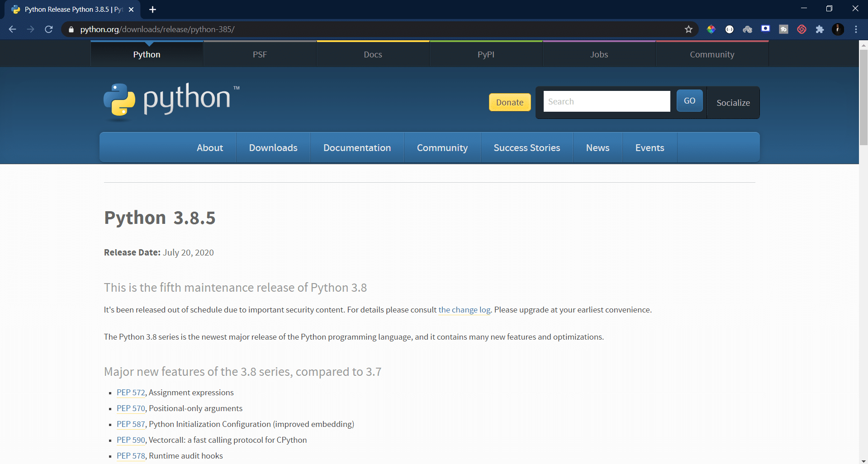Click the Python logo in header

tap(171, 101)
